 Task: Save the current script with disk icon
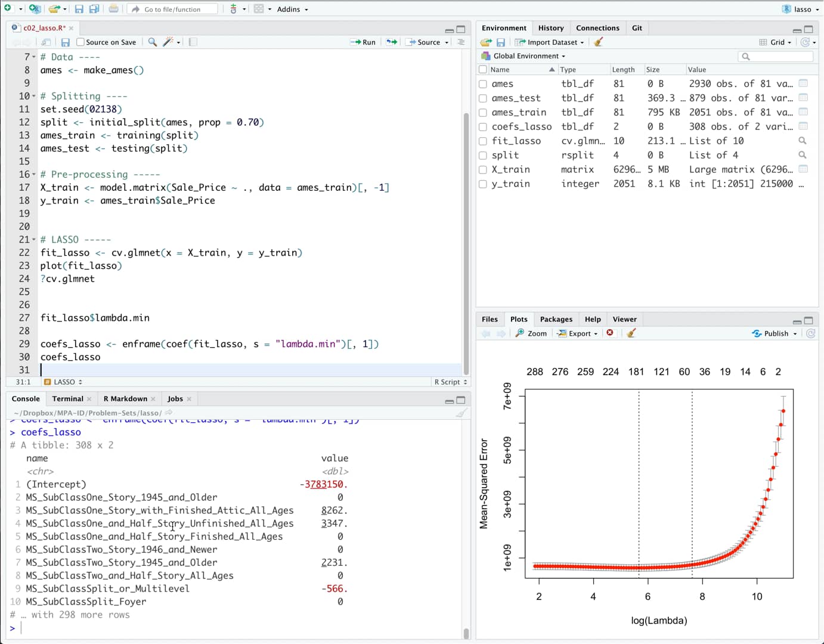tap(66, 42)
